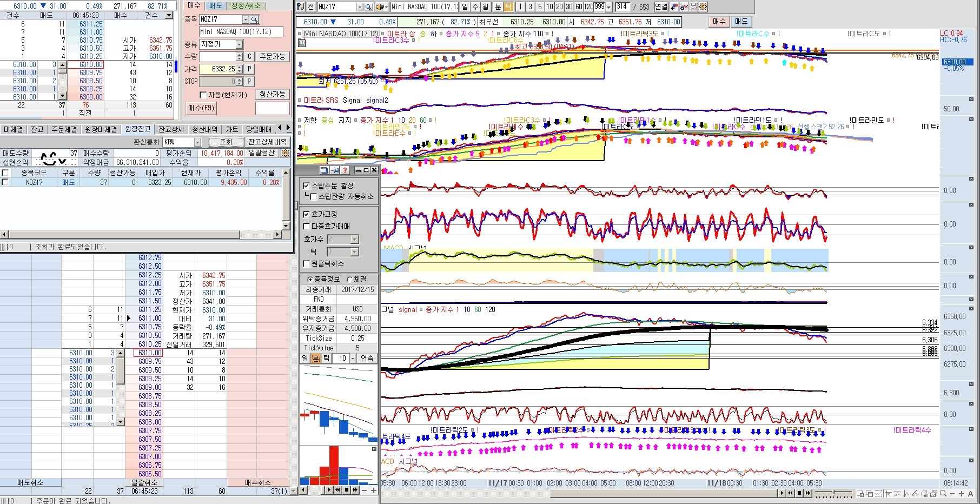Click the 주문가능 button
980x504 pixels.
[273, 57]
